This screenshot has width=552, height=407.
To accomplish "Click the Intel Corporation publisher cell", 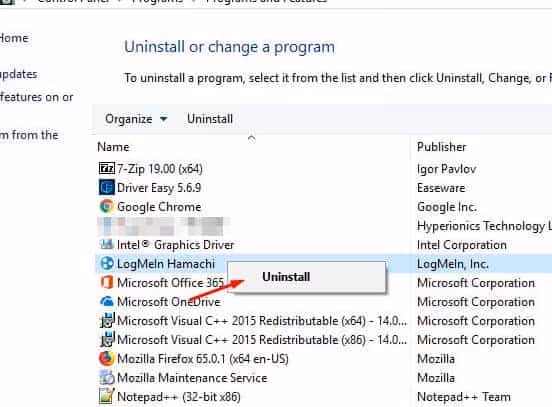I will pyautogui.click(x=462, y=245).
